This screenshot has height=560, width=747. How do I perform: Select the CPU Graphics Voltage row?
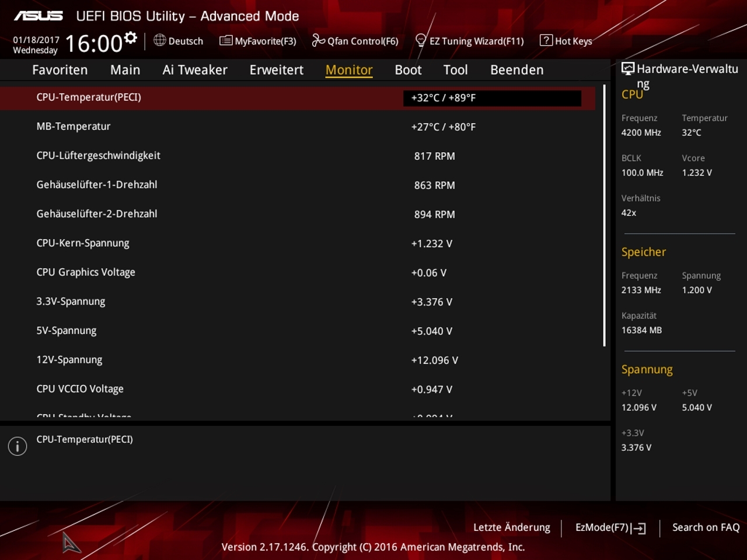tap(298, 272)
